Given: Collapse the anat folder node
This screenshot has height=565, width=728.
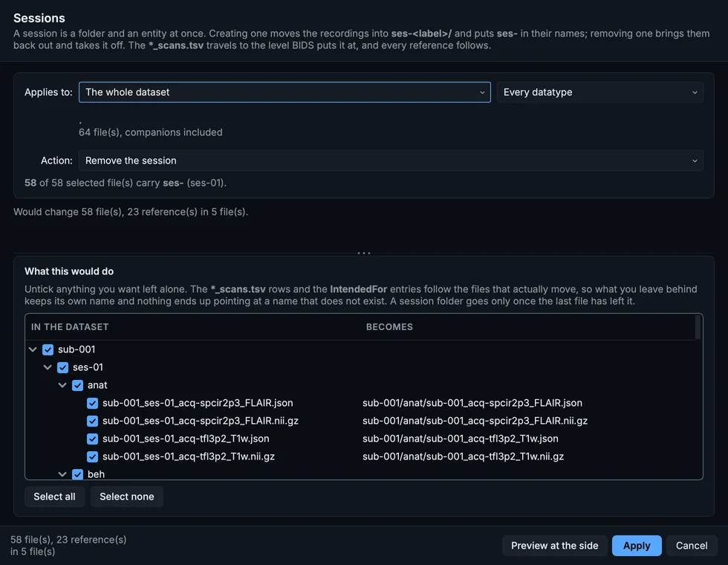Looking at the screenshot, I should coord(62,385).
